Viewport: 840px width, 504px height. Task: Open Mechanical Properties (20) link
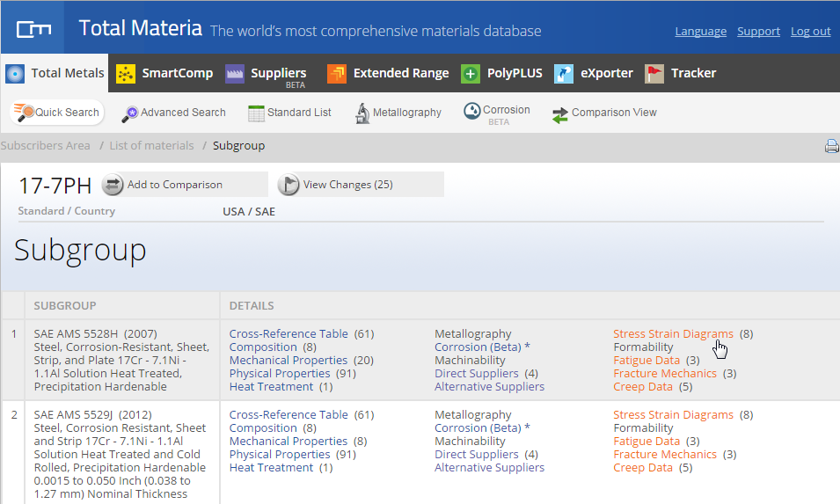click(x=289, y=361)
